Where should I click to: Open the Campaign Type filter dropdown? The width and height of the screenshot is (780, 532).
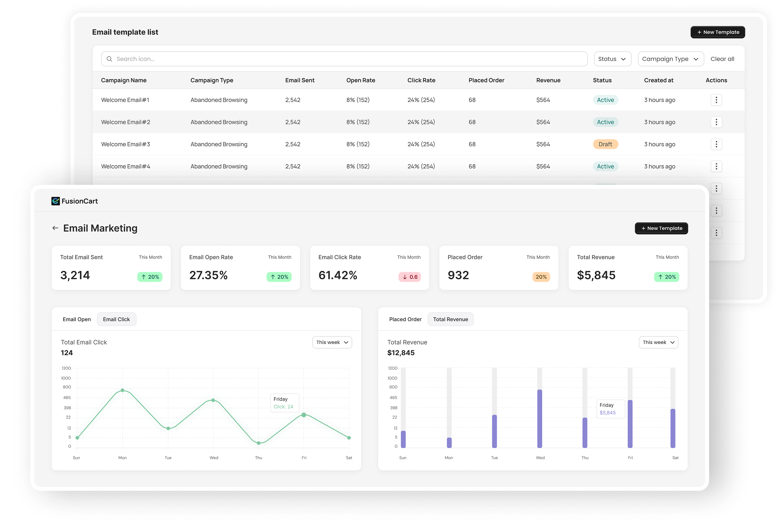pyautogui.click(x=671, y=59)
